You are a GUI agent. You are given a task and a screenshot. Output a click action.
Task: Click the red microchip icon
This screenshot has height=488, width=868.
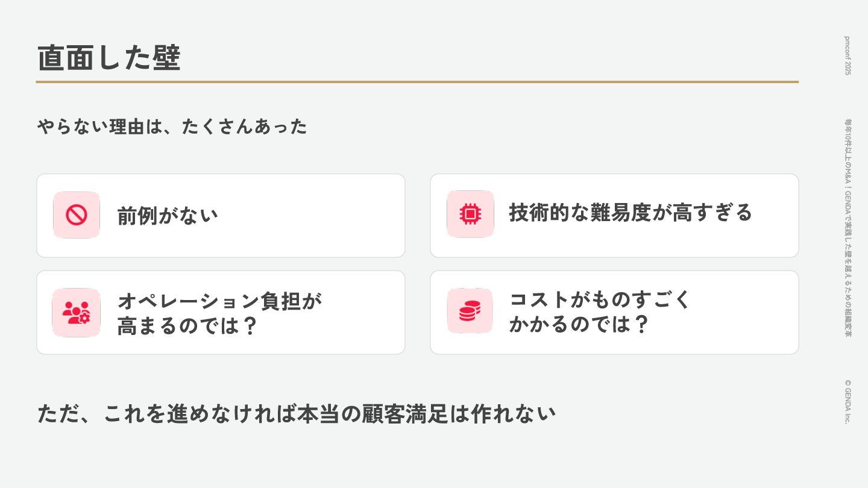point(470,214)
